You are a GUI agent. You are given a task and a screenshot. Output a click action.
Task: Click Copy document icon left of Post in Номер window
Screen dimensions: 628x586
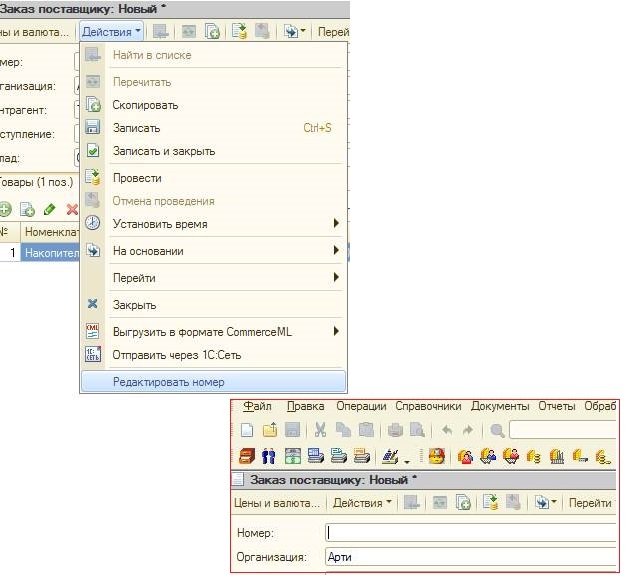tap(463, 502)
